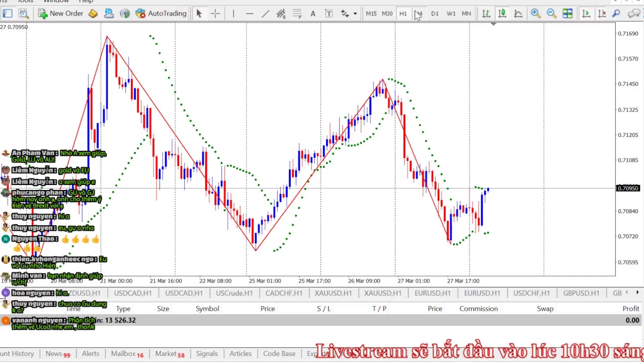Click the 0.70950 current price label
The image size is (644, 362).
coord(627,189)
